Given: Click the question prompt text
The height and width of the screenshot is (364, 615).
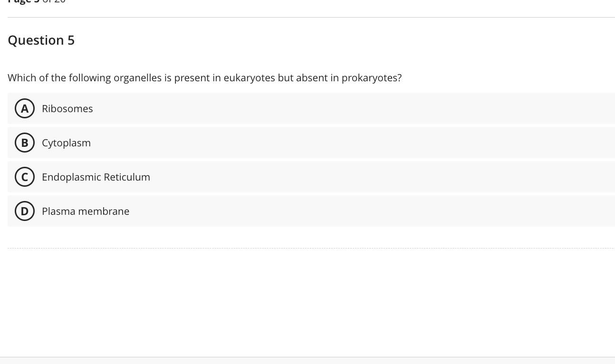Looking at the screenshot, I should 204,77.
